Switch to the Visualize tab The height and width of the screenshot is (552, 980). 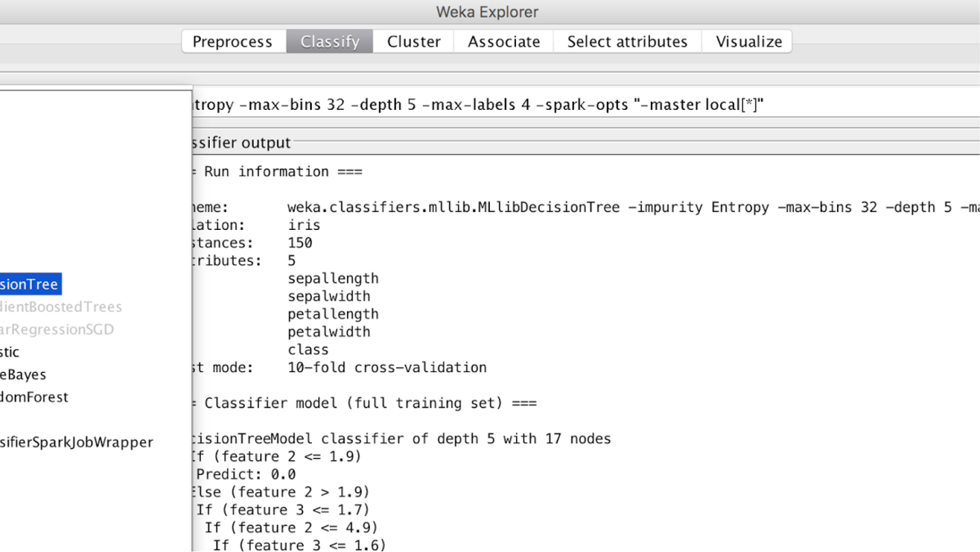(x=748, y=42)
